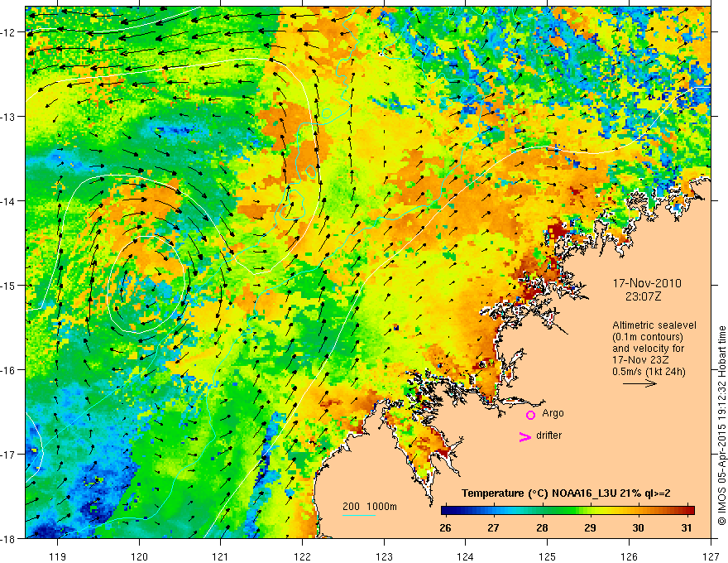The height and width of the screenshot is (563, 728).
Task: Click the dark red end of the color bar
Action: pos(690,511)
